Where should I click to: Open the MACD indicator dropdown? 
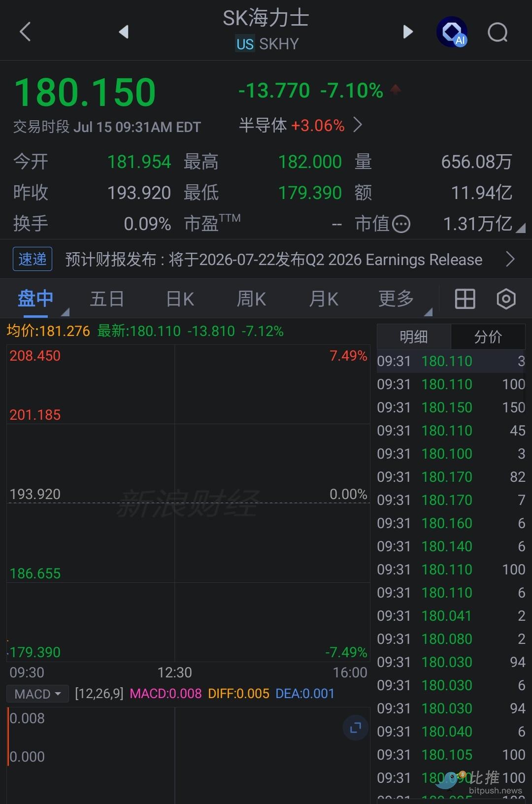pyautogui.click(x=37, y=694)
